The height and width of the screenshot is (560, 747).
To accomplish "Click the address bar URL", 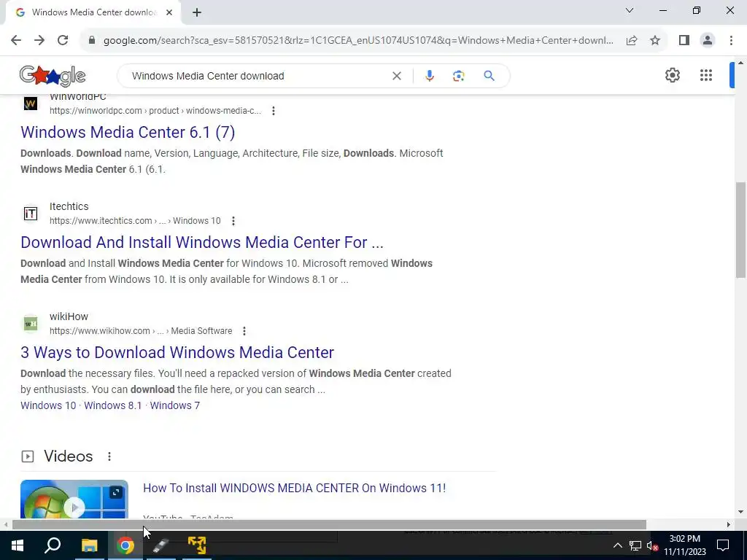I will click(358, 41).
